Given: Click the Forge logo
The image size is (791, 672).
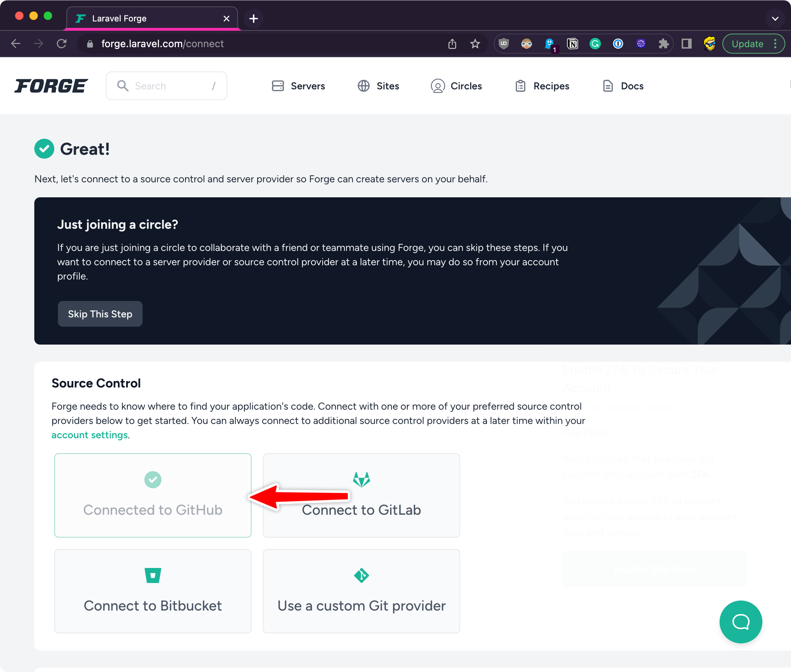Looking at the screenshot, I should click(51, 86).
